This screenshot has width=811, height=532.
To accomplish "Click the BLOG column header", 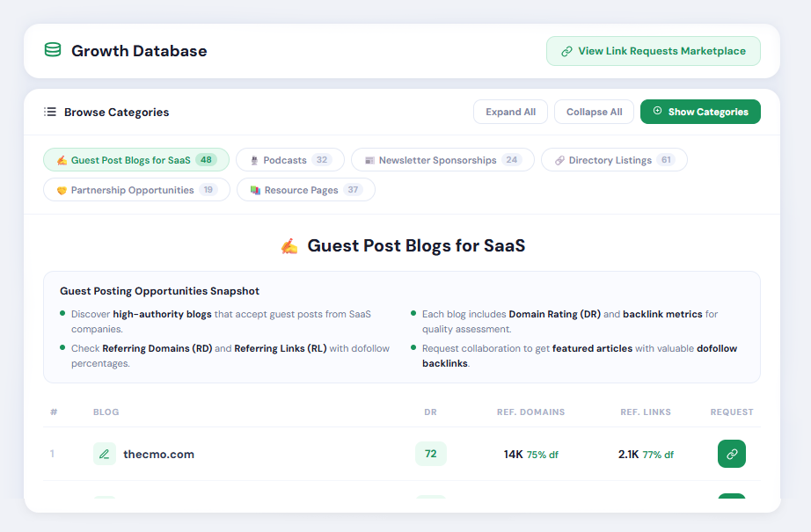I will [106, 412].
